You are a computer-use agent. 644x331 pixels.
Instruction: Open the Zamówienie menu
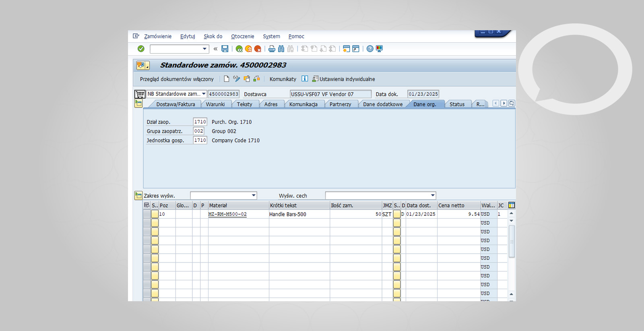158,36
